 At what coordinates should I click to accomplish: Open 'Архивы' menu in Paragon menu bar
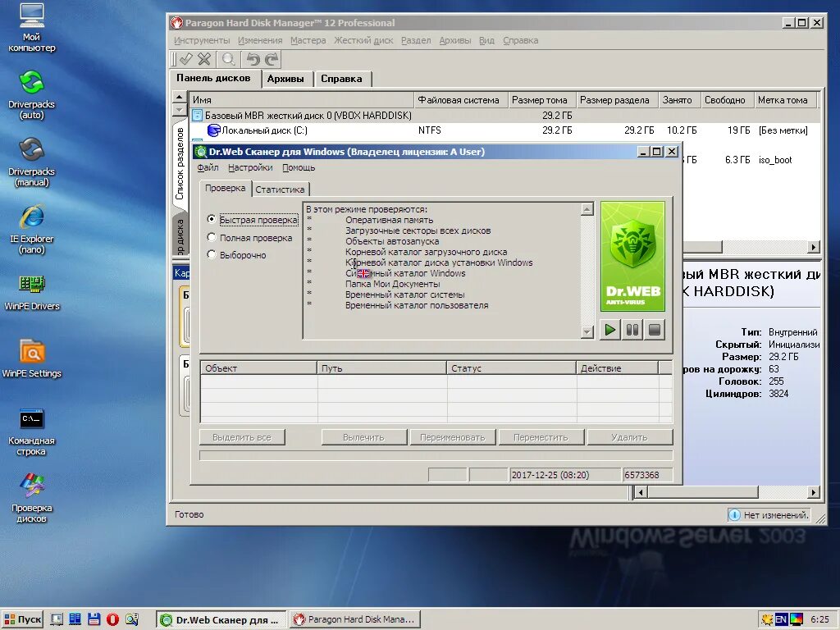coord(454,40)
